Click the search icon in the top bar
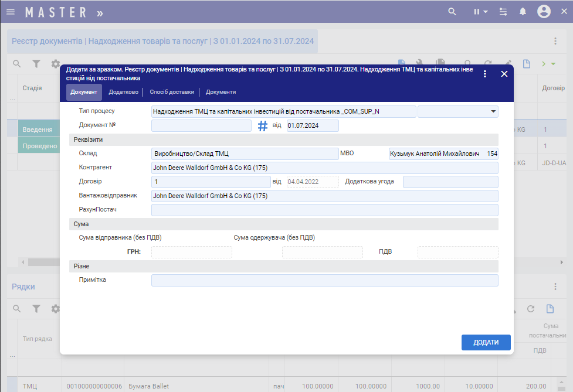The height and width of the screenshot is (392, 573). pos(452,12)
